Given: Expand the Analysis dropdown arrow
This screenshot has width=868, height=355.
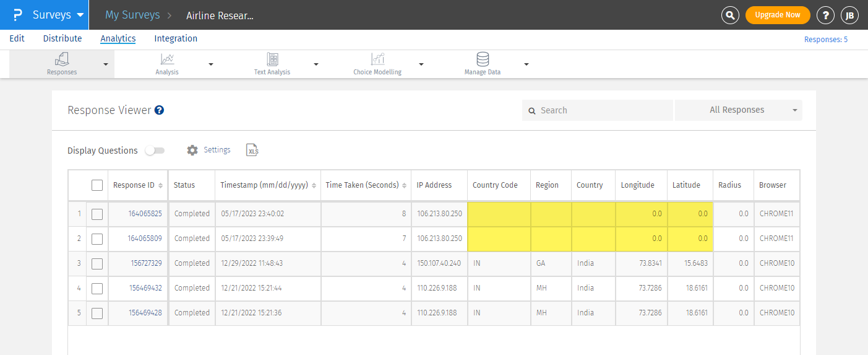Looking at the screenshot, I should 211,64.
